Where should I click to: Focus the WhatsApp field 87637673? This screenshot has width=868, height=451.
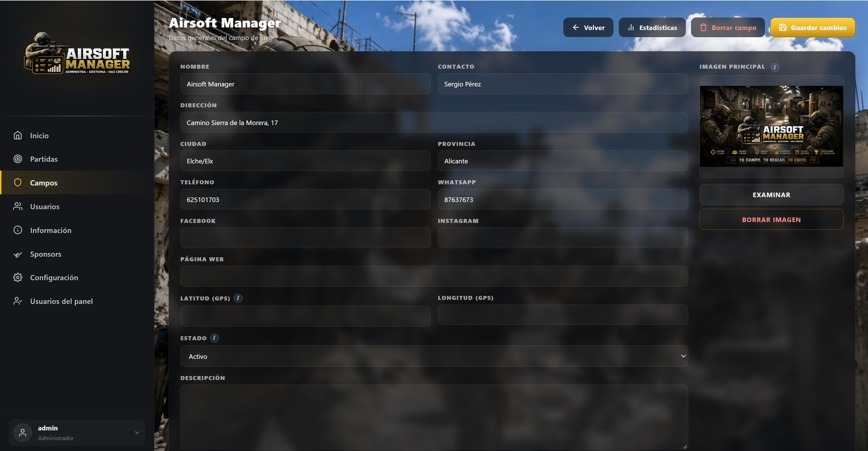[563, 199]
